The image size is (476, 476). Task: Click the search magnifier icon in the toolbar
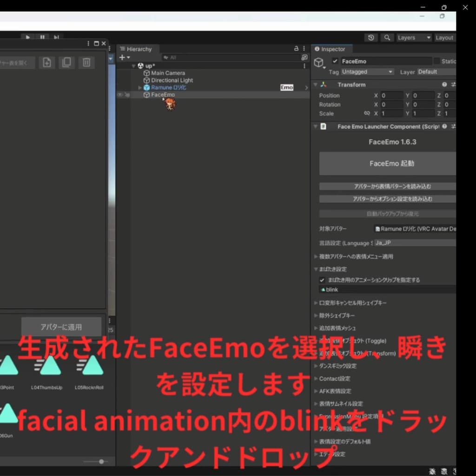(387, 38)
